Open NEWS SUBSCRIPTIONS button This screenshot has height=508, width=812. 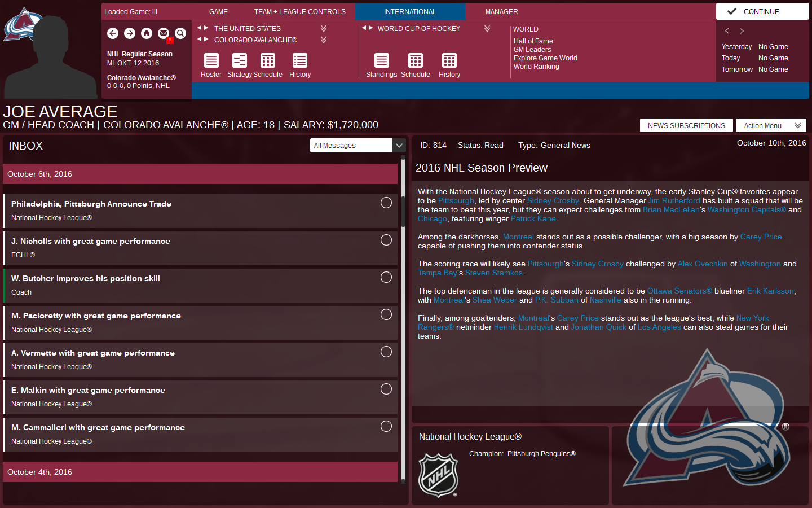pyautogui.click(x=686, y=125)
